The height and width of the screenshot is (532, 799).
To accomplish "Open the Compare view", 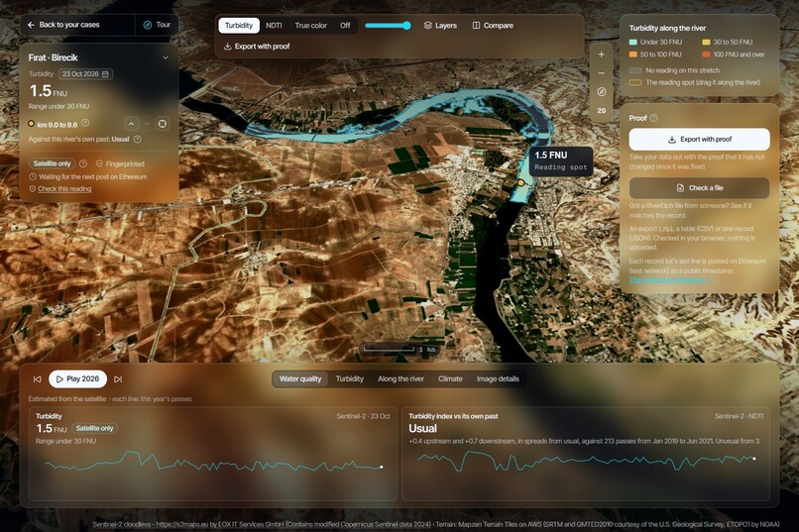I will click(493, 26).
